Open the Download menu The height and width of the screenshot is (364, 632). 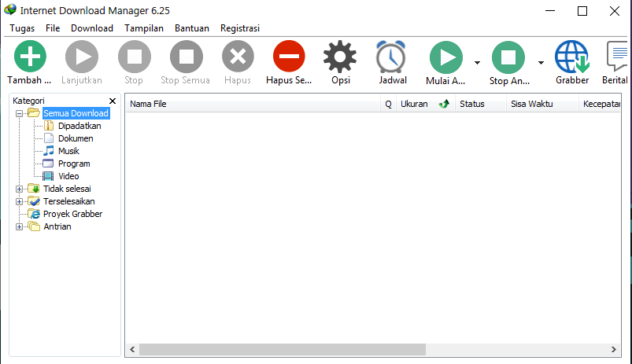click(x=92, y=28)
